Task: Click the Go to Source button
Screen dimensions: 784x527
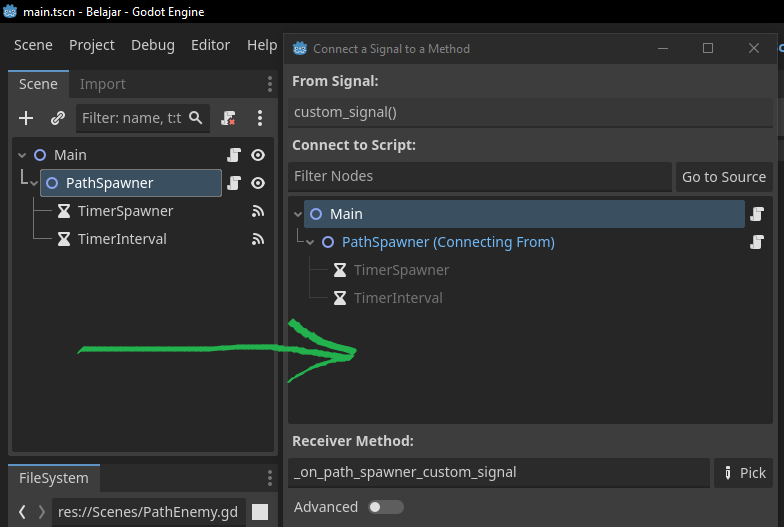Action: click(724, 176)
